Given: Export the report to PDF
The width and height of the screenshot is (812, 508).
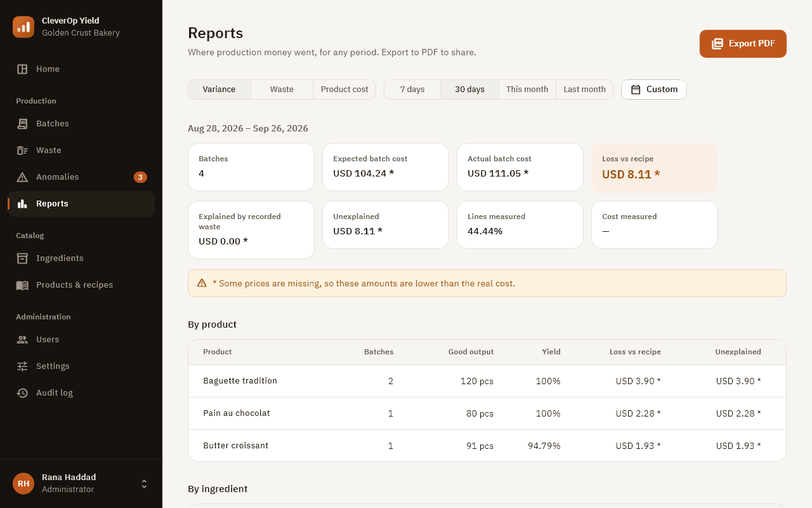Looking at the screenshot, I should (x=743, y=44).
